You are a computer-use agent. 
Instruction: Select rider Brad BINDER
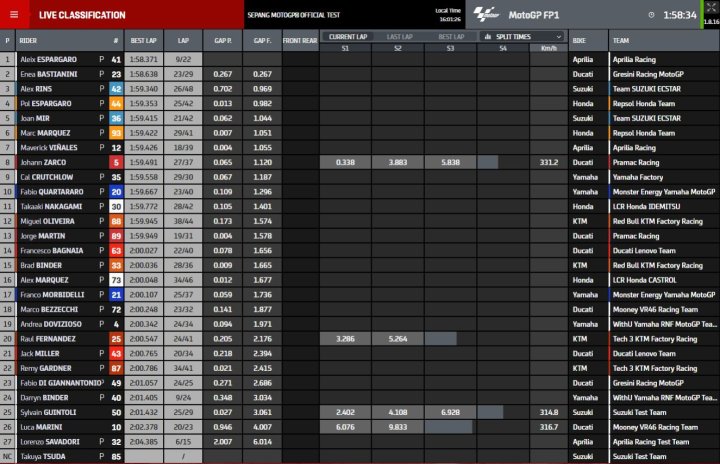coord(41,265)
